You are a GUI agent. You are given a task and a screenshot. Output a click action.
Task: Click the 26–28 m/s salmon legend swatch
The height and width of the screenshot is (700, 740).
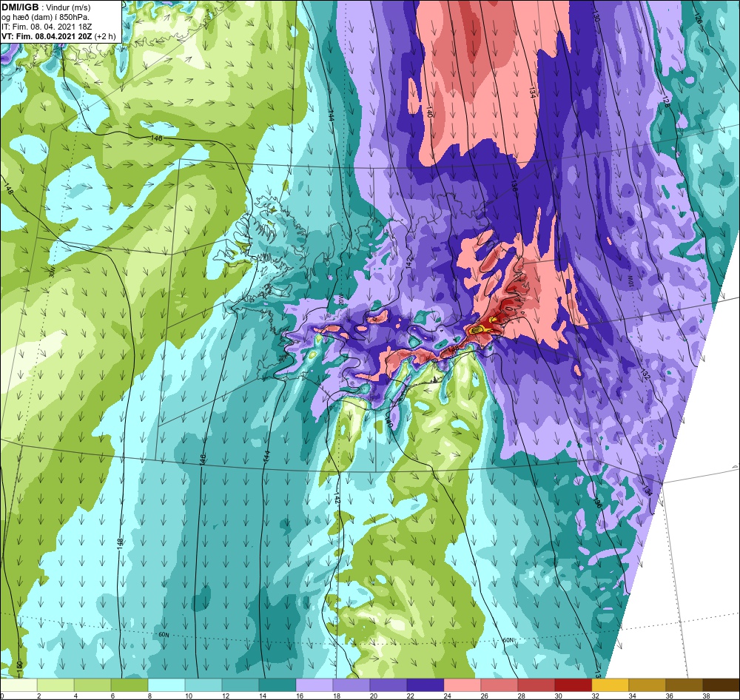click(499, 685)
